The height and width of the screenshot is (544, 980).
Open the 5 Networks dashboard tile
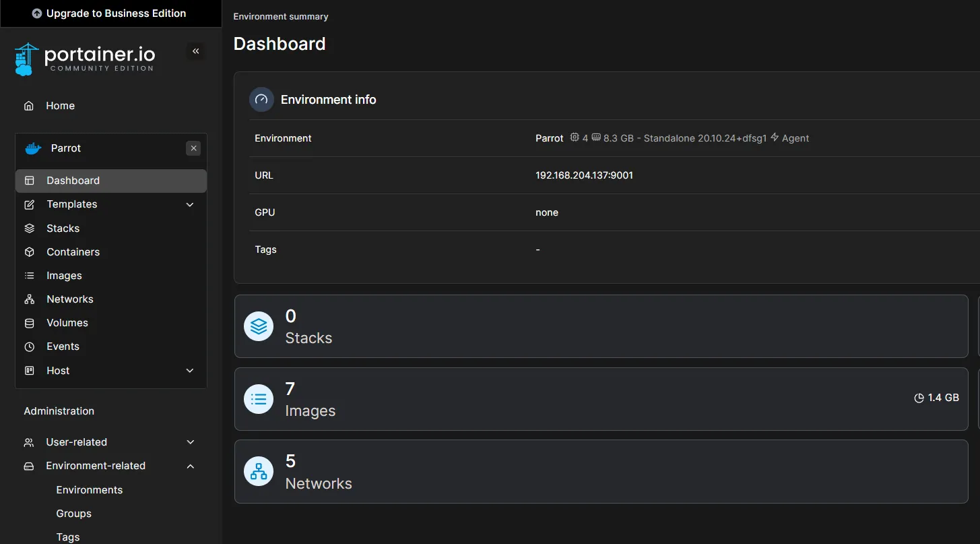[600, 472]
